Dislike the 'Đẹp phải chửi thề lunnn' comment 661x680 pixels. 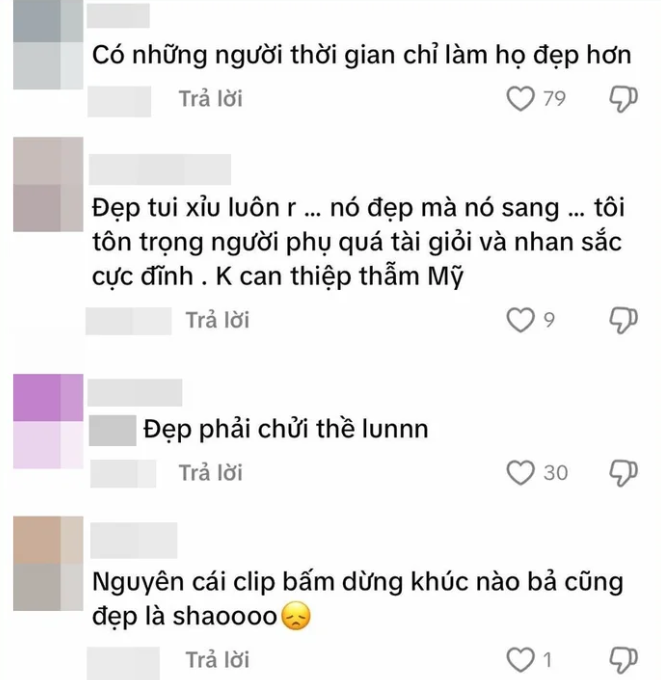point(623,473)
